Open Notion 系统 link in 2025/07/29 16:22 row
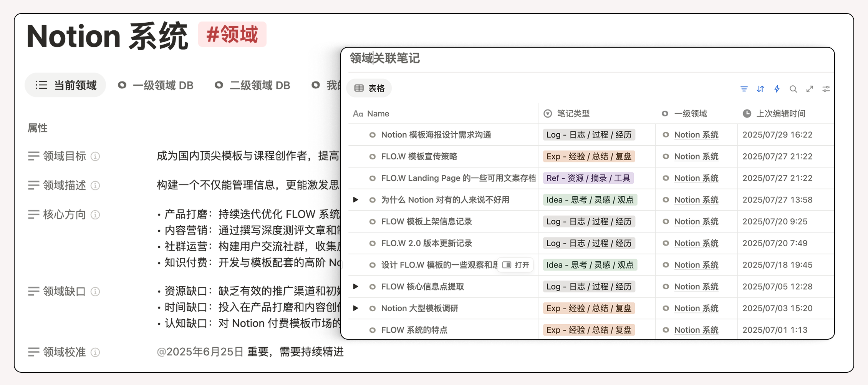The height and width of the screenshot is (385, 868). pyautogui.click(x=696, y=135)
